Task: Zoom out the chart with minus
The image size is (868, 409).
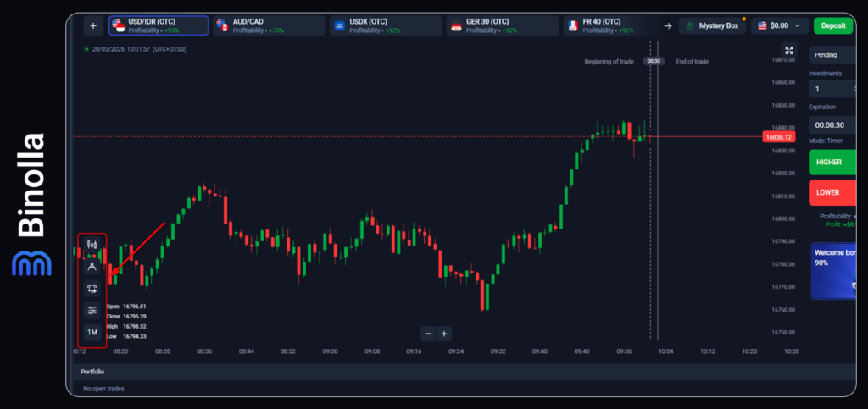Action: [x=428, y=334]
